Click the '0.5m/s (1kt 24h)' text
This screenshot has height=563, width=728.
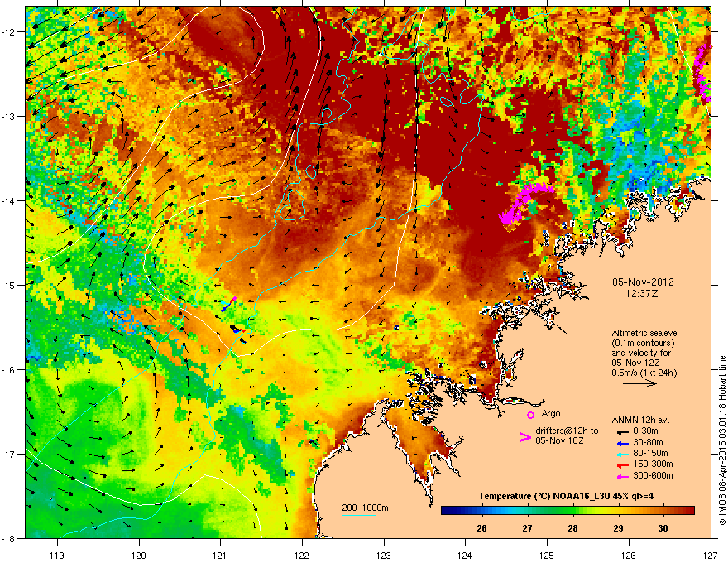tap(644, 373)
